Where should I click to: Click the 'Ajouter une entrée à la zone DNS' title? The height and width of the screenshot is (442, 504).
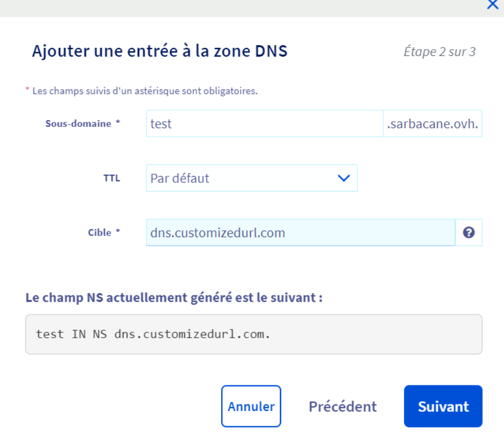(159, 51)
